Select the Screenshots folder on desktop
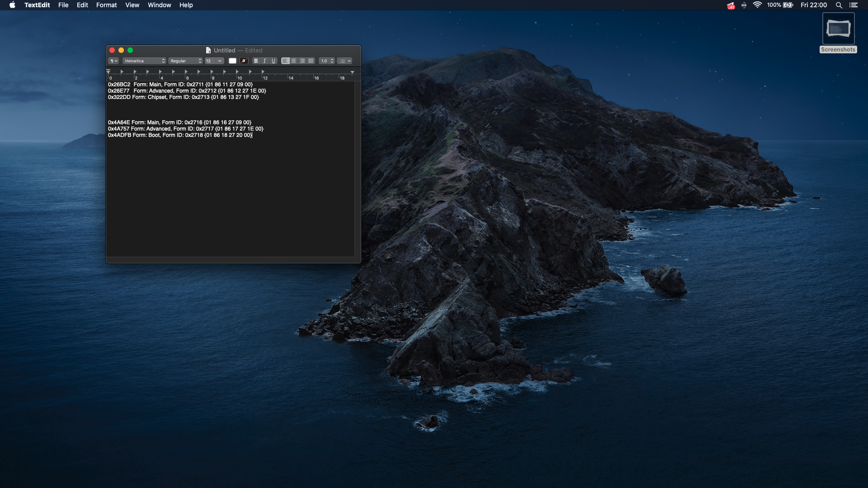The image size is (868, 488). pyautogui.click(x=838, y=33)
